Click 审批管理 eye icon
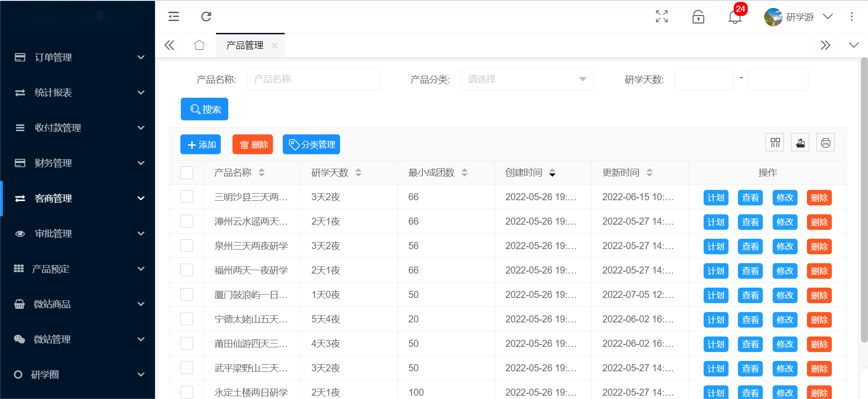 tap(20, 234)
